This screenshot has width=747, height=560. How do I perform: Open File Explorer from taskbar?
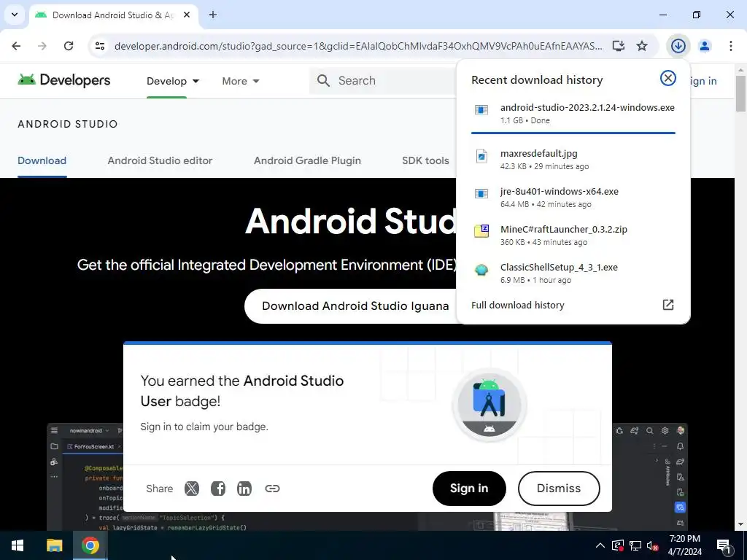pos(54,545)
